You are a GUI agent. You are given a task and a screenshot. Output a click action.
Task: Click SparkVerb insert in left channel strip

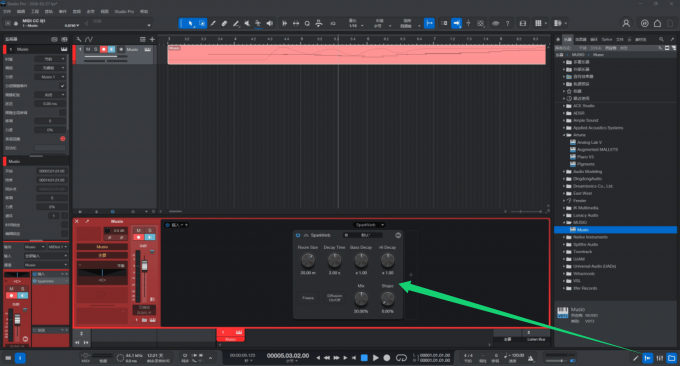pos(50,281)
